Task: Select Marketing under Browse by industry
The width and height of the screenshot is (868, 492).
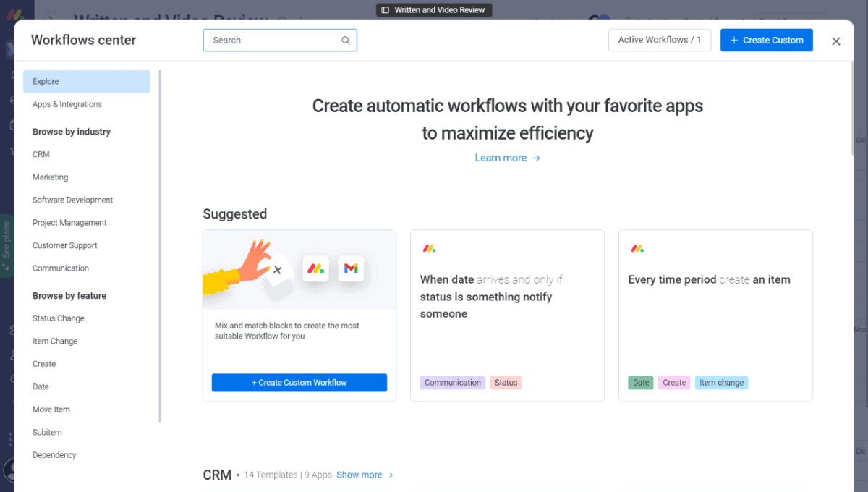Action: 50,177
